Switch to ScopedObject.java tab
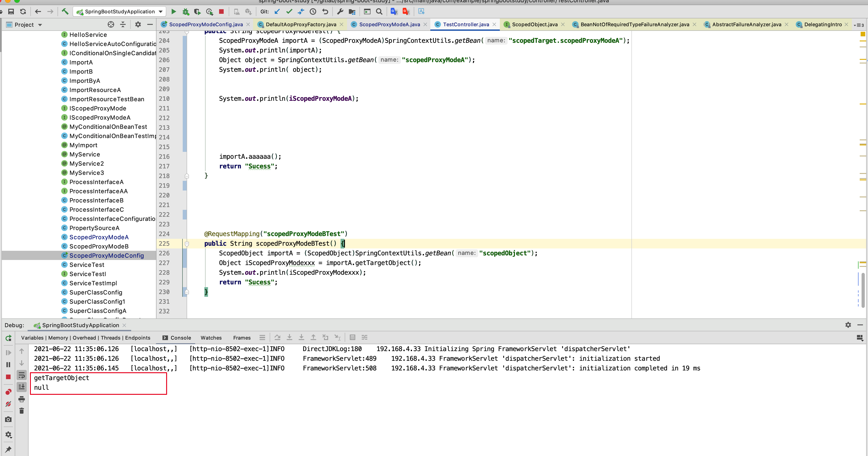Image resolution: width=868 pixels, height=456 pixels. pos(534,25)
